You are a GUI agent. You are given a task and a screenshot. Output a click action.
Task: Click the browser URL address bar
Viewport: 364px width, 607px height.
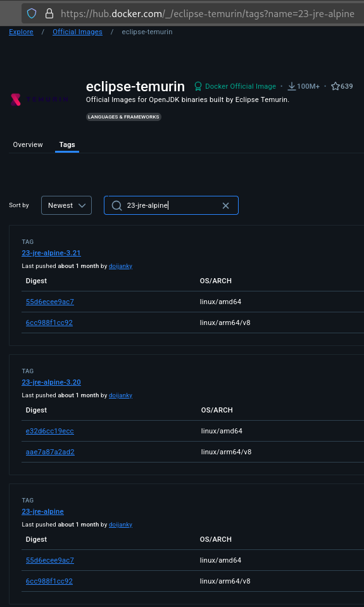pos(208,14)
